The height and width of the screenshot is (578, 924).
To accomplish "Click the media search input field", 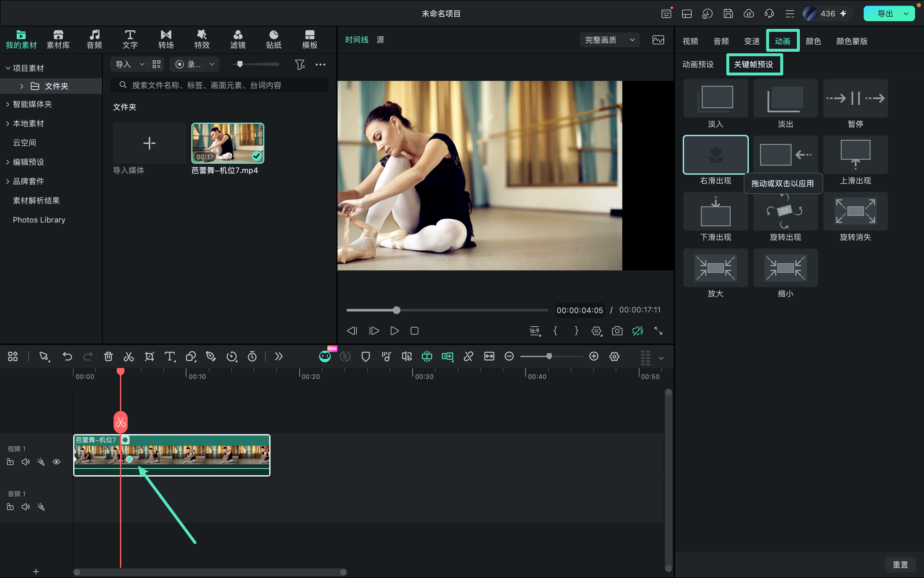I will tap(219, 85).
